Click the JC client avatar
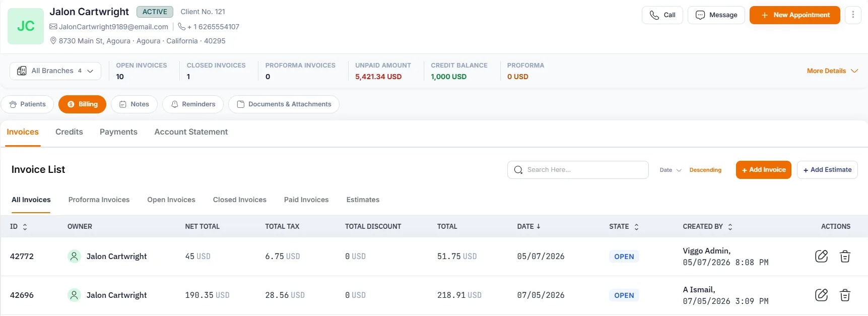The width and height of the screenshot is (868, 316). tap(26, 26)
